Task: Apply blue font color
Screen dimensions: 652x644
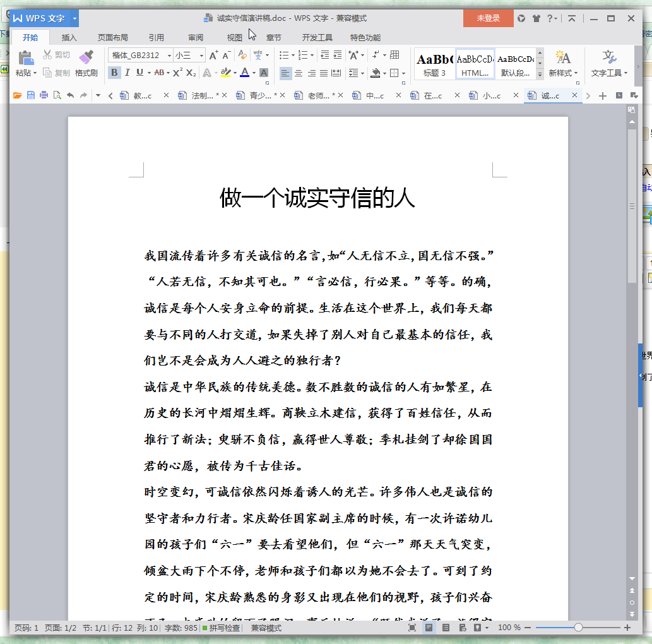Action: tap(245, 73)
